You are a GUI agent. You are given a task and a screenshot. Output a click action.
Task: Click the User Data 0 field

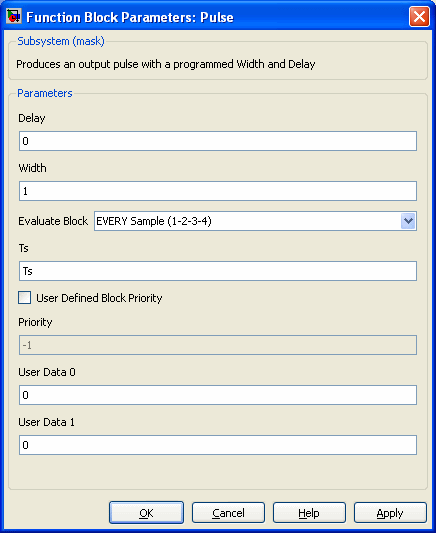(x=218, y=395)
